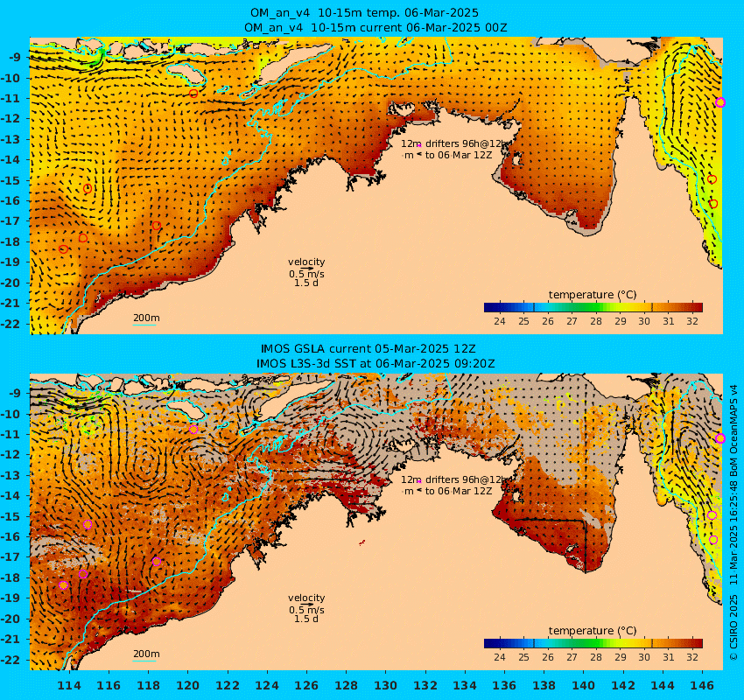This screenshot has width=744, height=700.
Task: Click the red drifter circle near 120°E, 11°S in top map
Action: click(193, 94)
